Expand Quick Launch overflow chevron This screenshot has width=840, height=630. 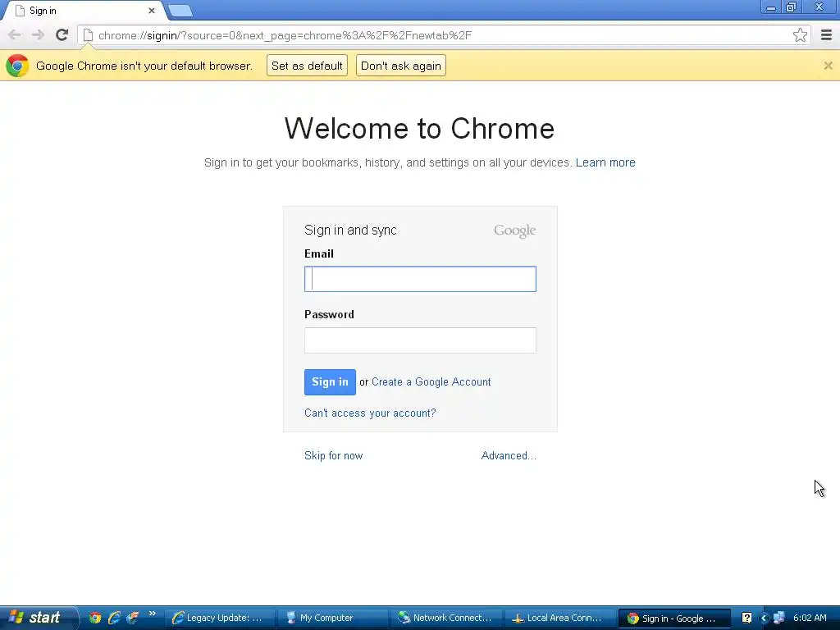[x=152, y=614]
